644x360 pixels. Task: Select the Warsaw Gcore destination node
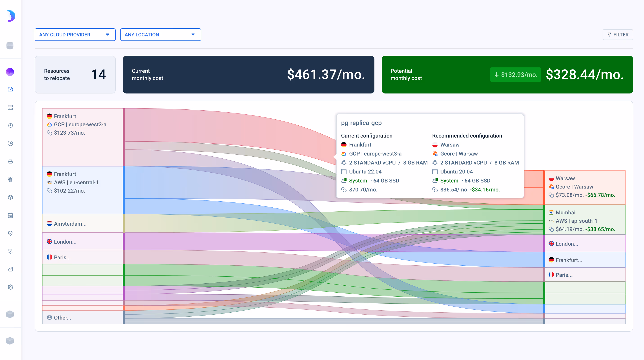tap(585, 187)
